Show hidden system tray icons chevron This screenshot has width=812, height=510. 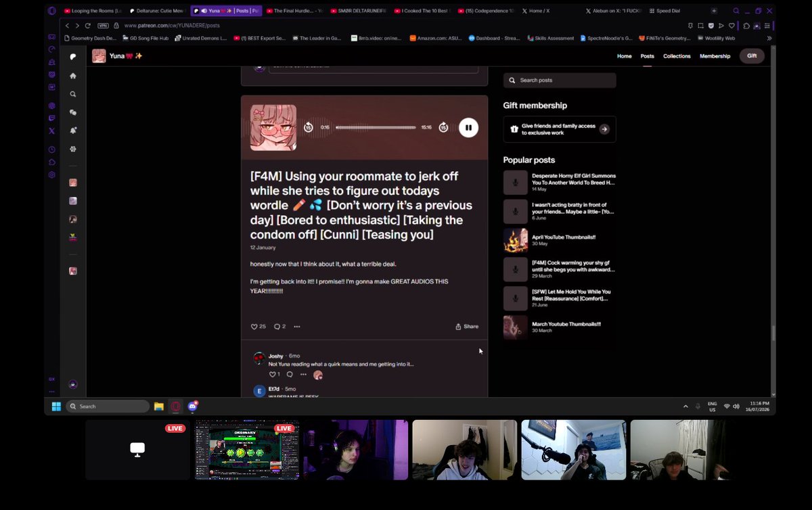[x=685, y=407]
